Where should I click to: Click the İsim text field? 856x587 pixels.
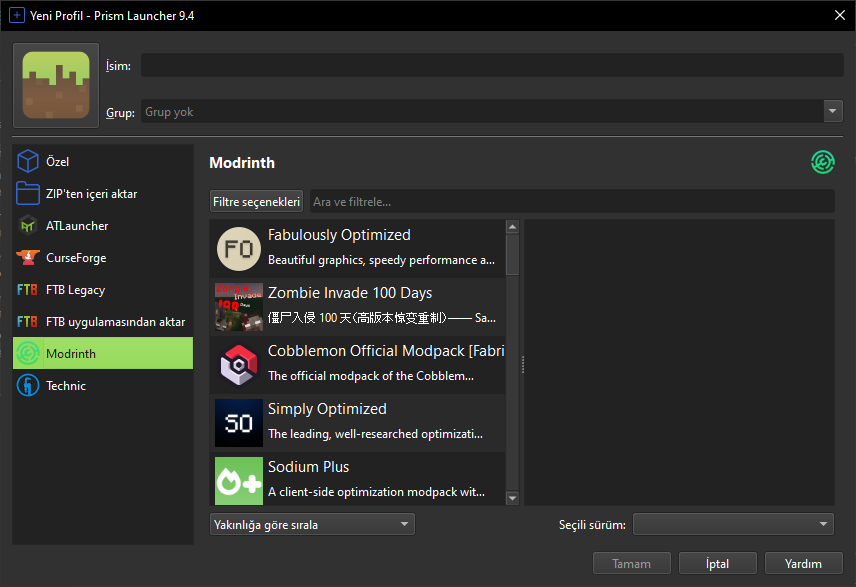(492, 65)
